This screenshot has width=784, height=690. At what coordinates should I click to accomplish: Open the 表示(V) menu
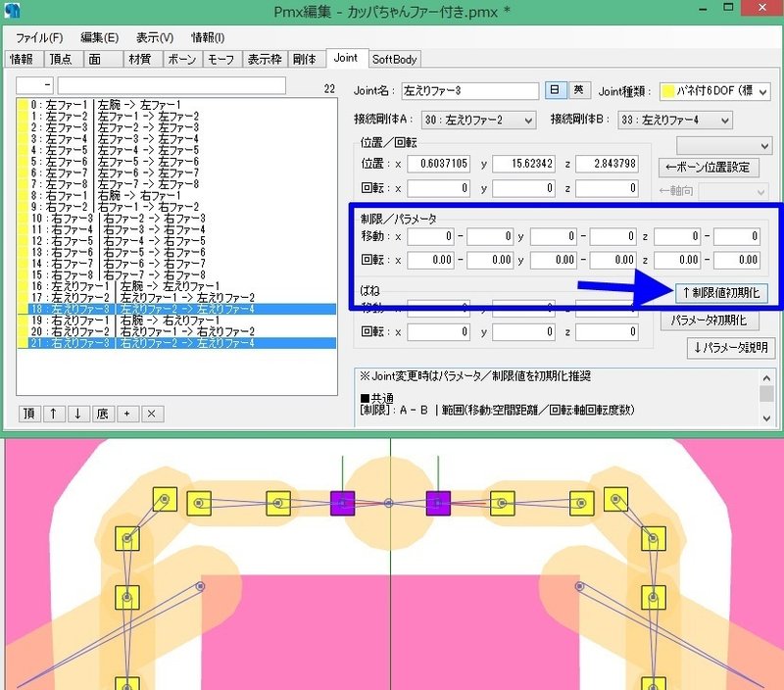(x=155, y=38)
